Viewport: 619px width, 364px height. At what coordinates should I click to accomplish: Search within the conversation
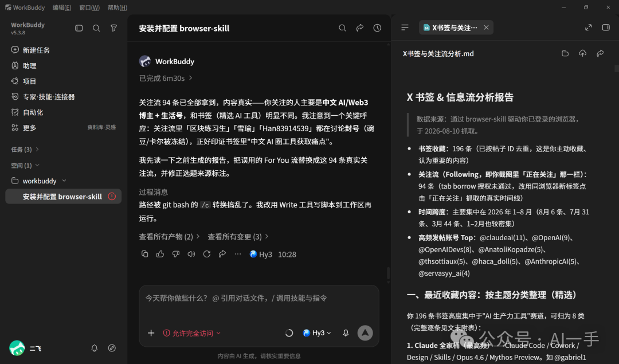click(x=342, y=28)
